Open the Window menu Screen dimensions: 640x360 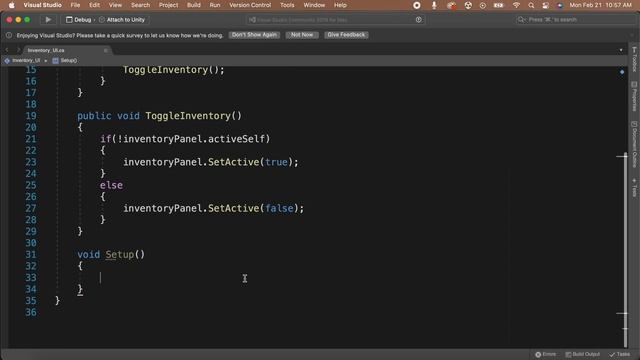314,5
